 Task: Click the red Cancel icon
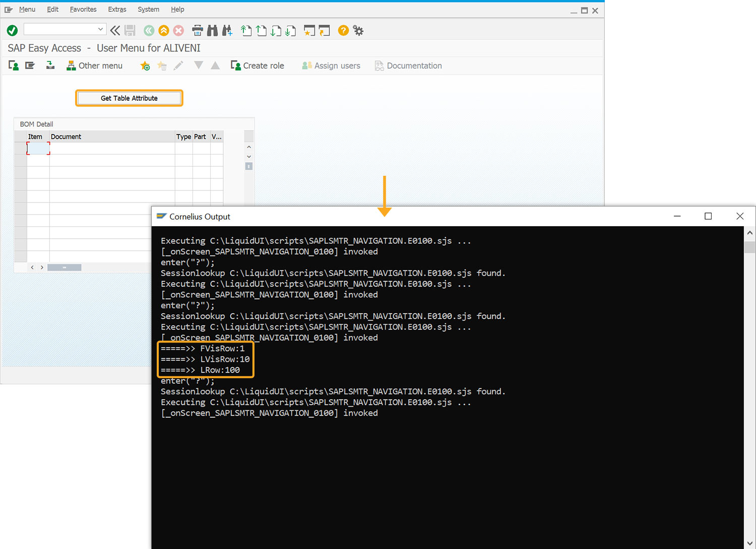(x=178, y=31)
